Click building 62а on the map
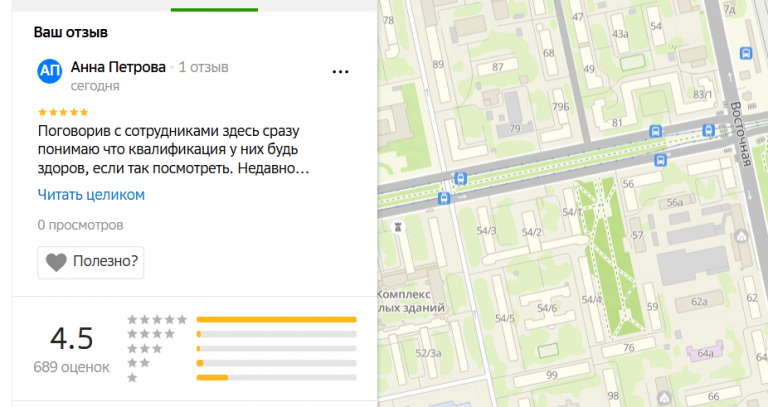768x407 pixels. coord(699,302)
